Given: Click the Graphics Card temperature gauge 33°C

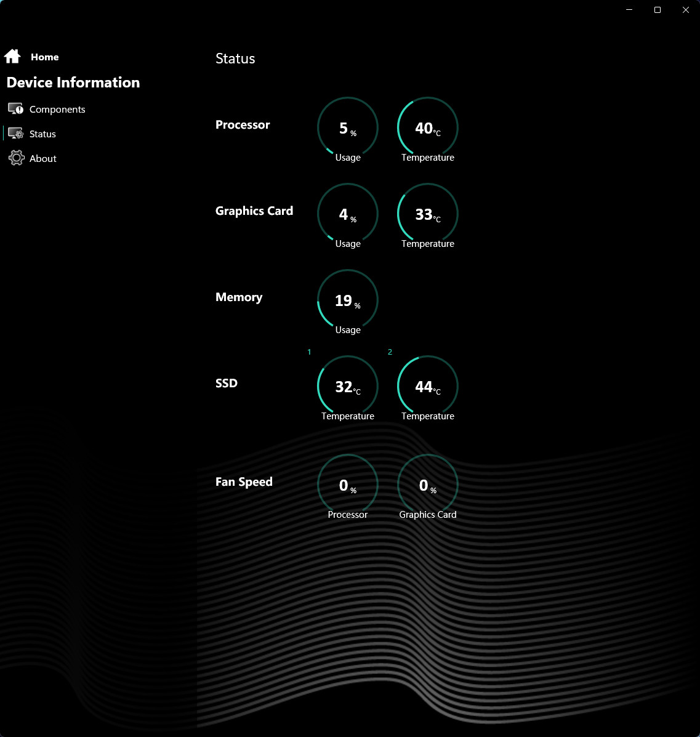Looking at the screenshot, I should point(428,214).
